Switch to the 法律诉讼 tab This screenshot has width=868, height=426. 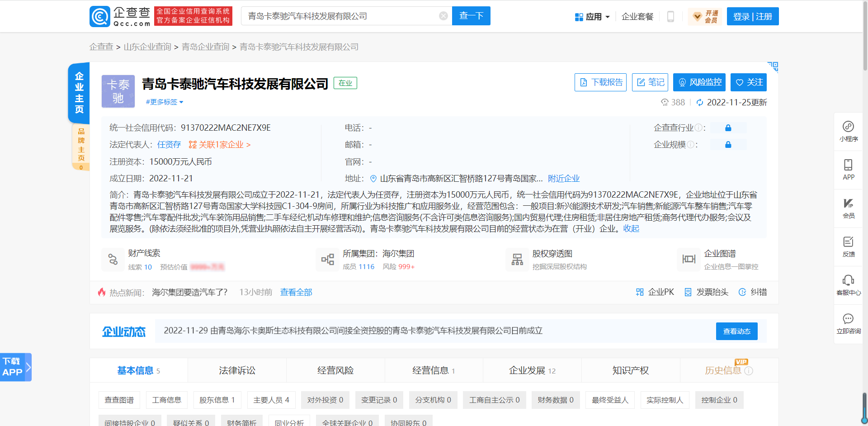tap(237, 370)
